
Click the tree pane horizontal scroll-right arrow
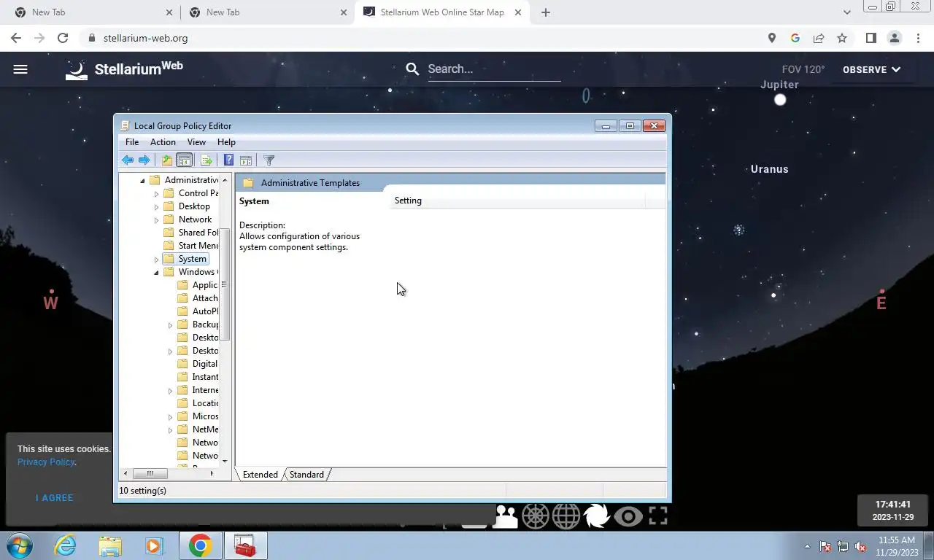212,473
